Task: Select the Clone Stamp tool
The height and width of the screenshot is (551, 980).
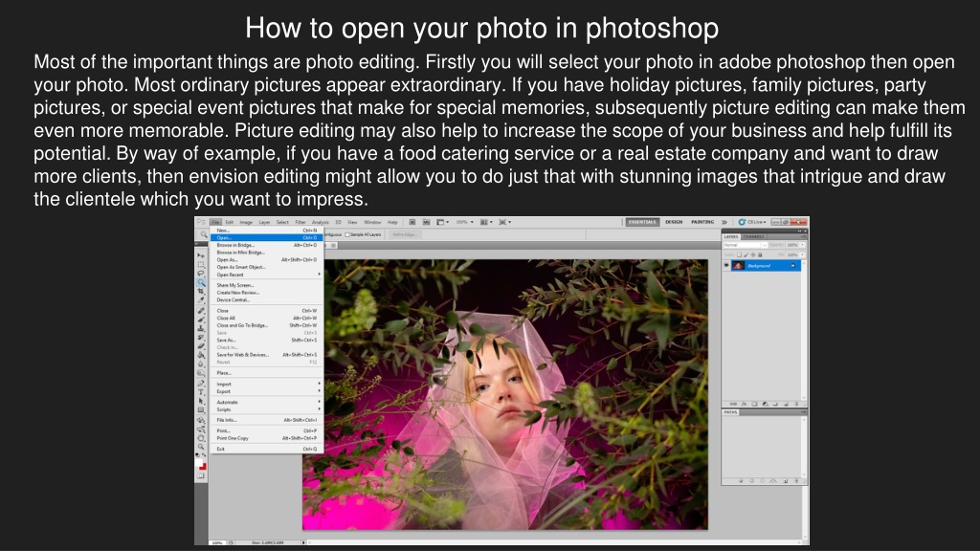Action: point(201,328)
